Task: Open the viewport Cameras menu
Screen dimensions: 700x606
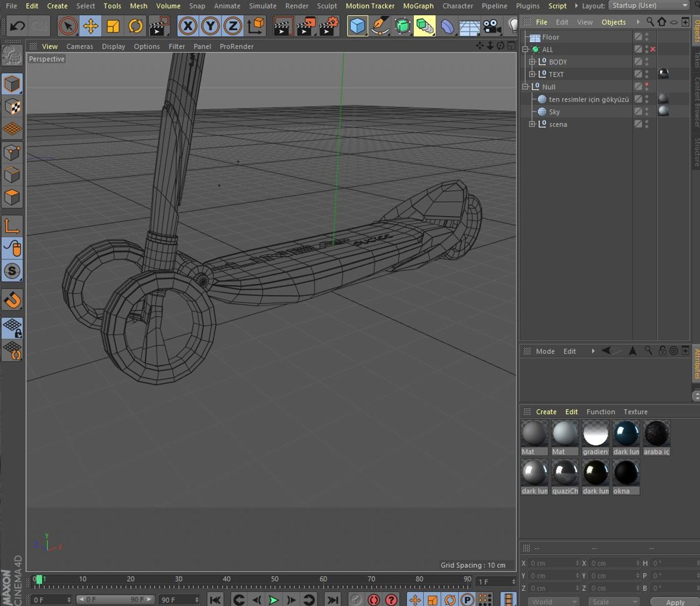Action: [x=80, y=47]
